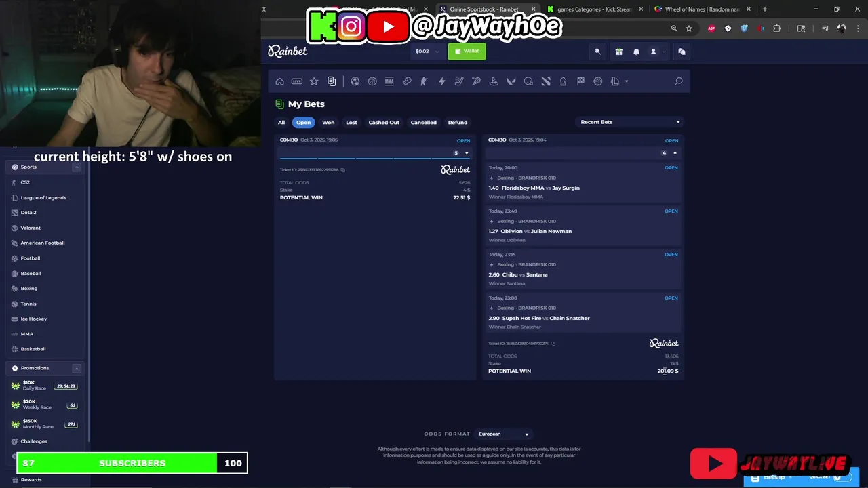Click the green Wallet button
The image size is (868, 488).
[x=467, y=52]
